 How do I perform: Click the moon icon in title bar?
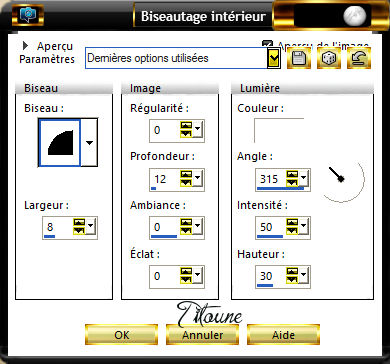click(355, 16)
